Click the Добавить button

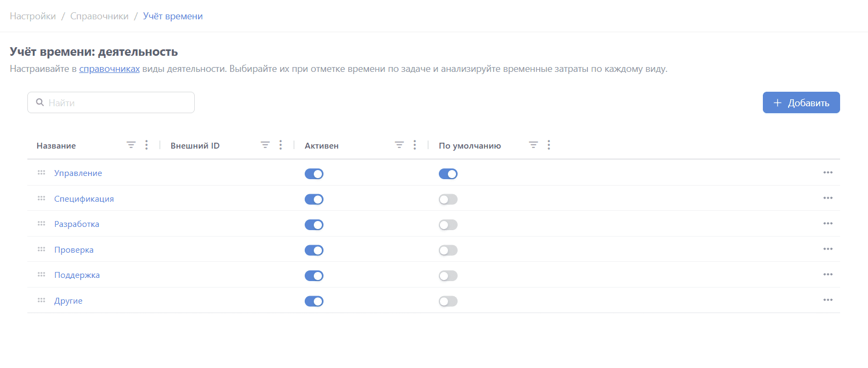coord(801,102)
